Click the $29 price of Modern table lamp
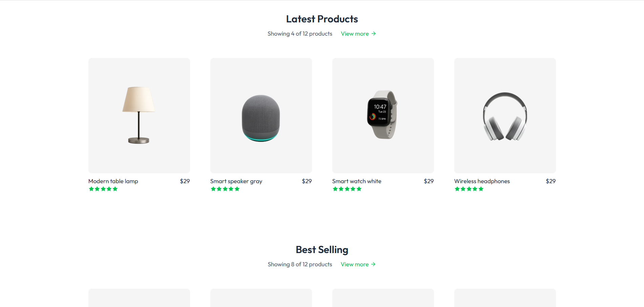The width and height of the screenshot is (644, 307). pos(185,181)
